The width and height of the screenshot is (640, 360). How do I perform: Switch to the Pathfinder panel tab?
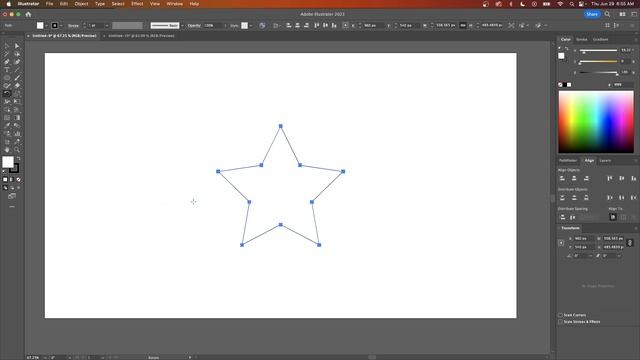pos(568,160)
